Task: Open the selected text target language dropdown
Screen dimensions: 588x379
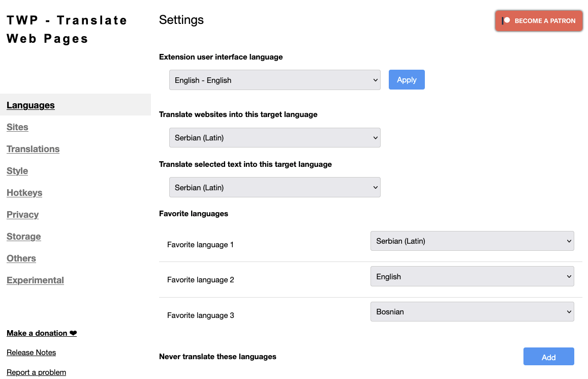Action: coord(274,188)
